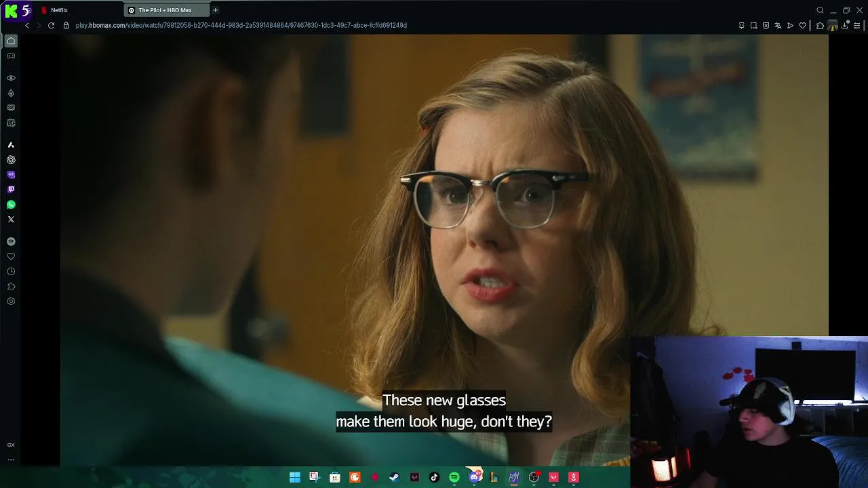Pause the HBO Max video
Viewport: 868px width, 488px height.
click(x=444, y=251)
